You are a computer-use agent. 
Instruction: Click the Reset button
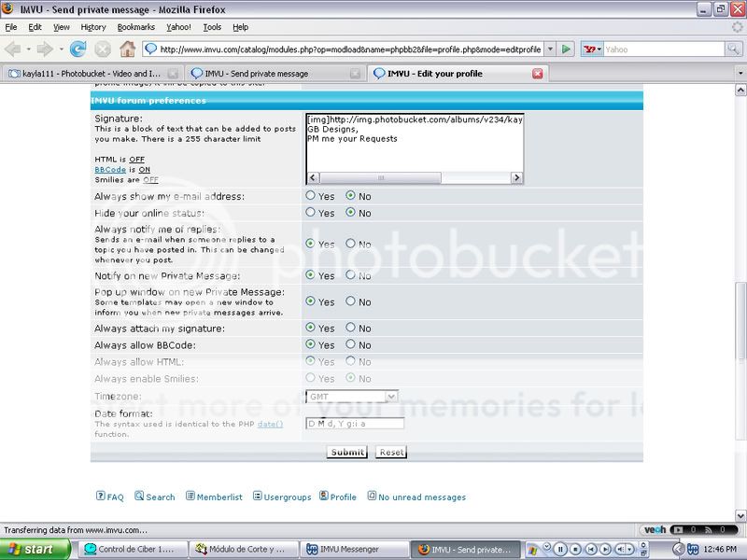(391, 452)
